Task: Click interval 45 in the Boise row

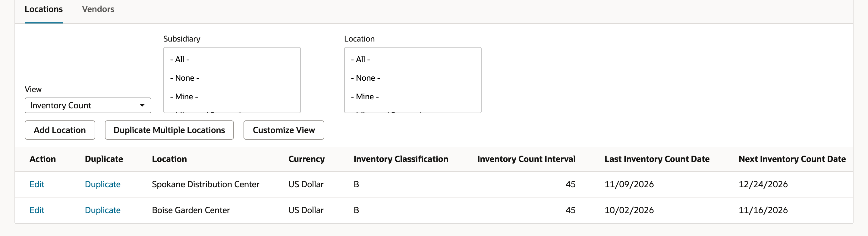Action: point(571,210)
